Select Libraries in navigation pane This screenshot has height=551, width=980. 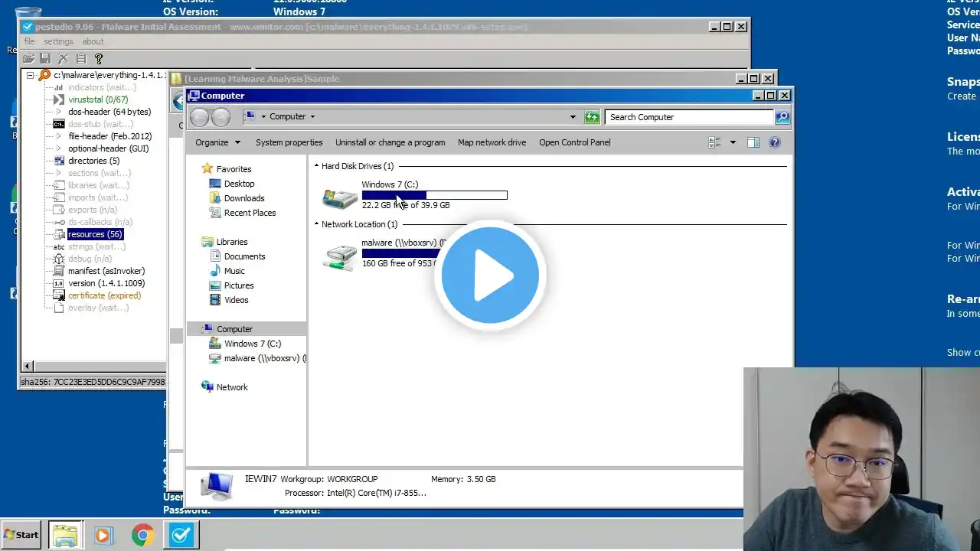point(232,242)
